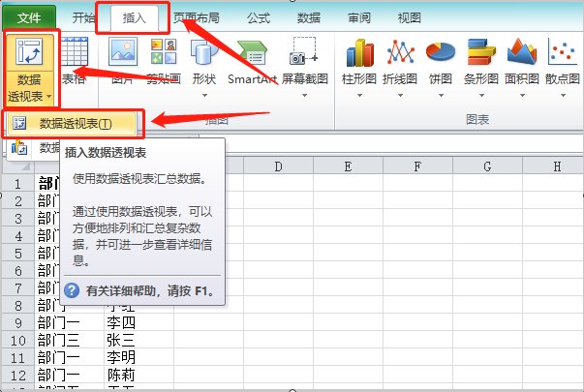Select the 部门一 cell in row 9
Viewport: 584px width, 392px height.
point(70,322)
